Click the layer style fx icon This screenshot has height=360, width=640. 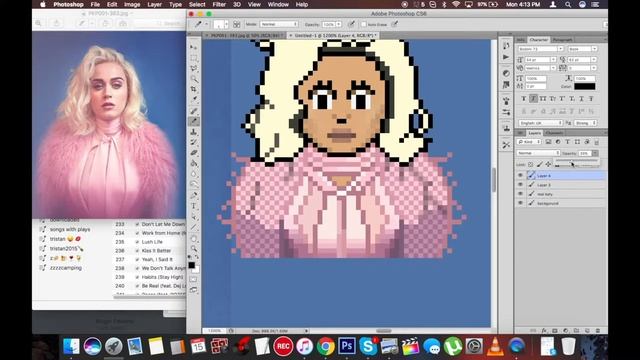pos(544,330)
